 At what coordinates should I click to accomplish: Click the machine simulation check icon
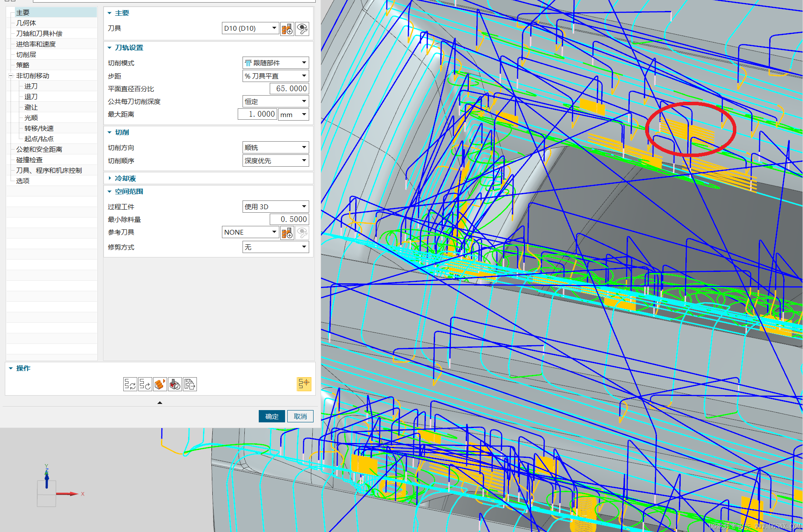tap(175, 384)
